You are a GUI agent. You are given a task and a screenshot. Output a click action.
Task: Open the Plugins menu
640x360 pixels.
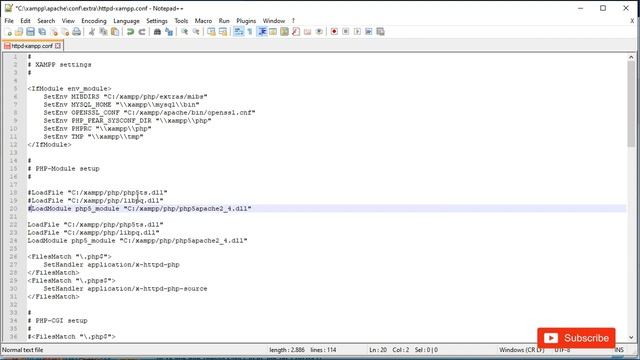click(x=246, y=21)
